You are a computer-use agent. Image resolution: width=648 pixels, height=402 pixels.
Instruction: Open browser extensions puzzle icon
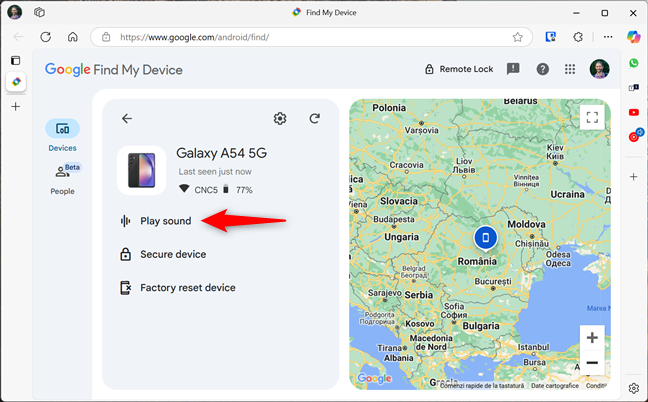point(578,37)
